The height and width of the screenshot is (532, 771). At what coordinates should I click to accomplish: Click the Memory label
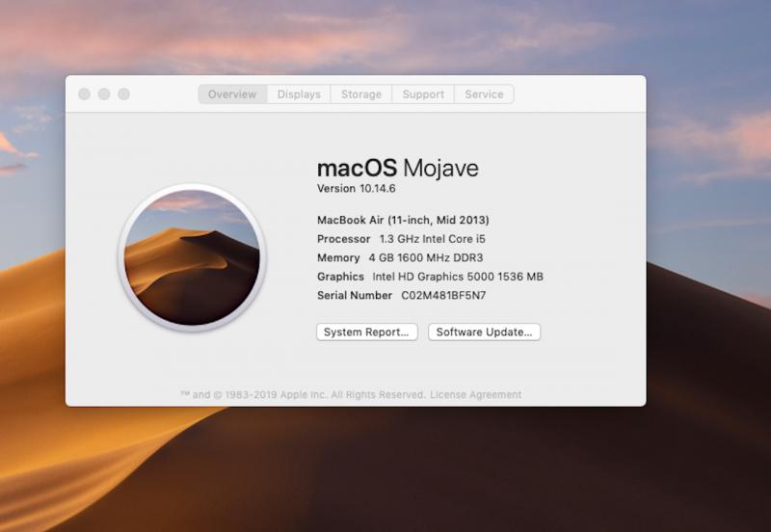(x=338, y=257)
